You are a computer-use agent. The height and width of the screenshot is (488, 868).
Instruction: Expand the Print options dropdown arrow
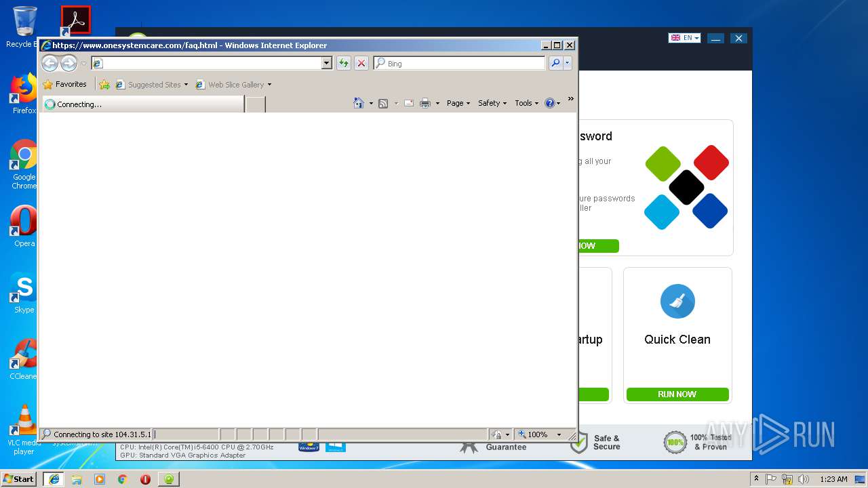pos(437,103)
